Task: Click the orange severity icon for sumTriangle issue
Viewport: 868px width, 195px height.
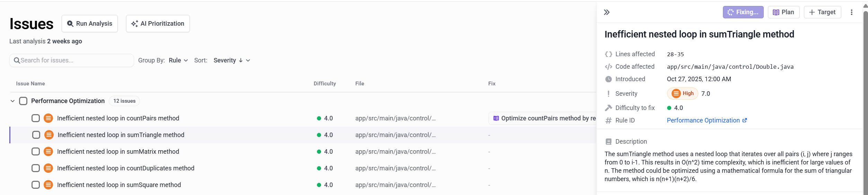Action: pyautogui.click(x=49, y=135)
